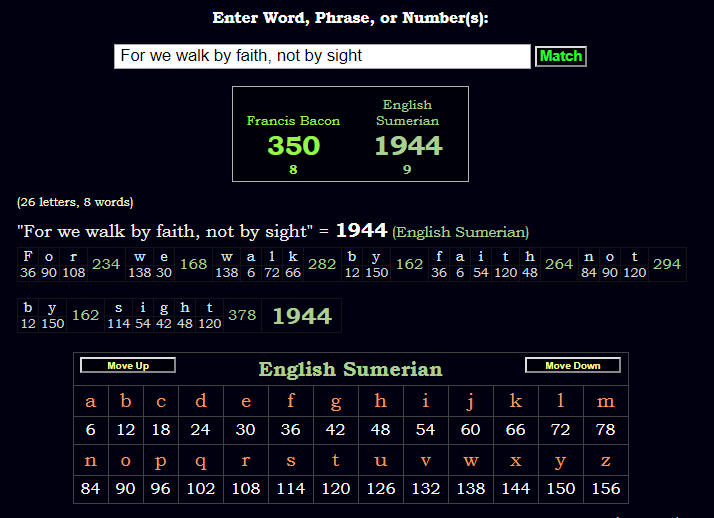Click the large 1944 value in results box

coord(408,146)
